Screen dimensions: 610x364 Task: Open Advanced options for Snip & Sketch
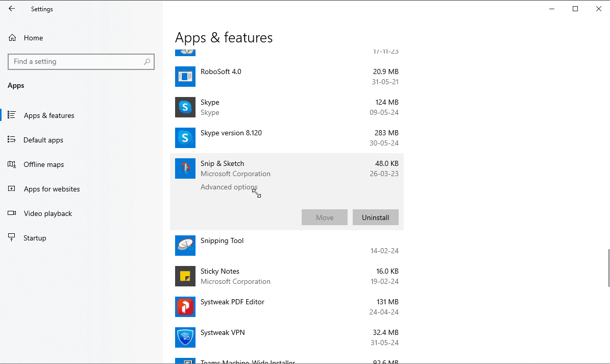(229, 187)
